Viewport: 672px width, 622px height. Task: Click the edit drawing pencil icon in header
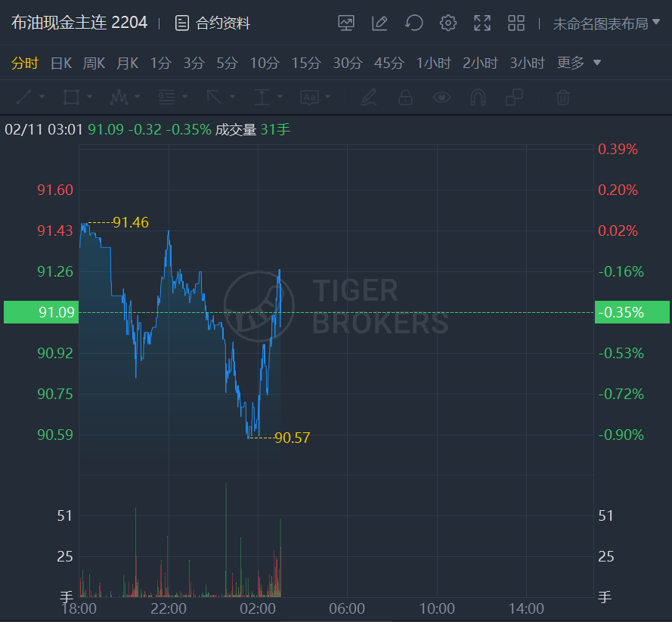click(379, 23)
